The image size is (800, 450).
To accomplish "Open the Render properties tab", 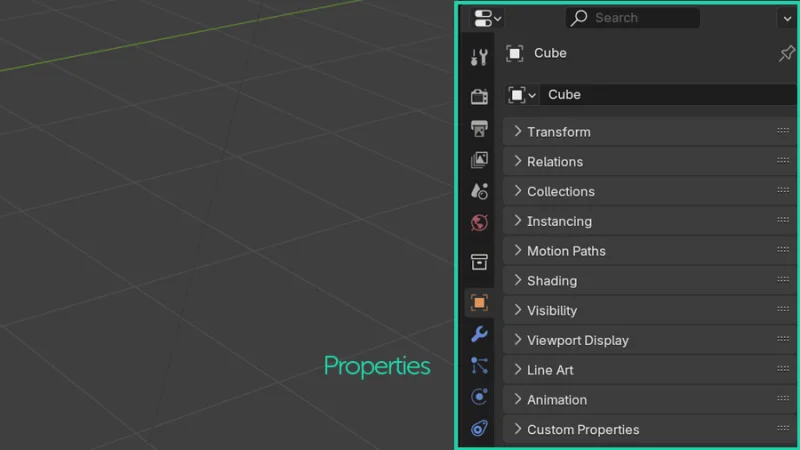I will (479, 96).
